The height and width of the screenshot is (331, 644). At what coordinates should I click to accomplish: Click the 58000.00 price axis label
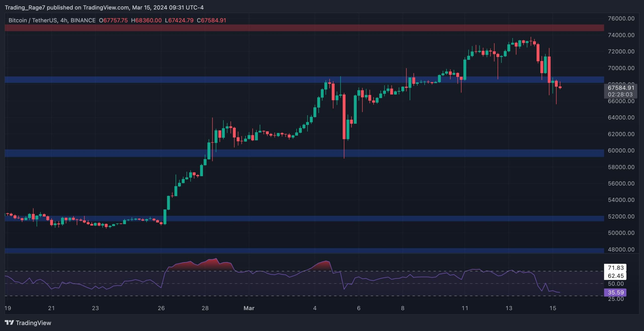[621, 167]
